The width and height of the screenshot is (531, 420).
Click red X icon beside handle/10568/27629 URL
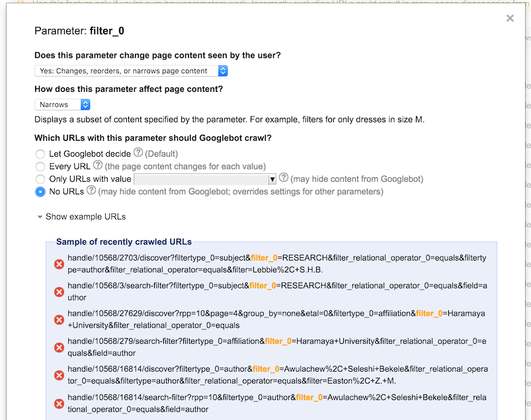[60, 319]
